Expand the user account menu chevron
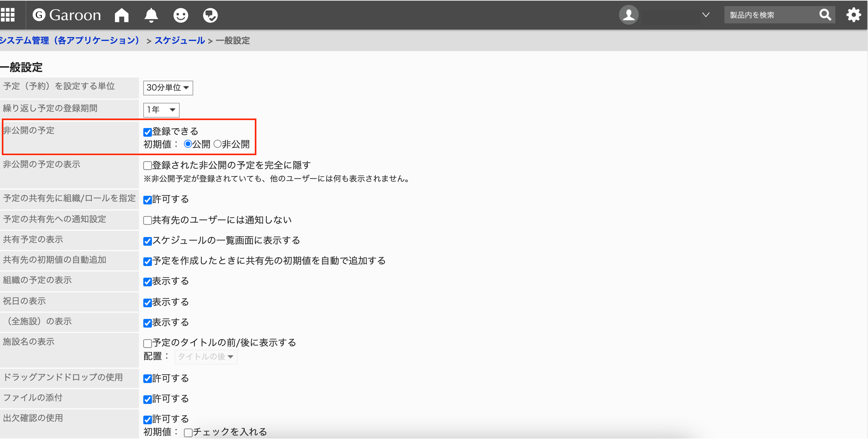The width and height of the screenshot is (868, 439). tap(706, 15)
